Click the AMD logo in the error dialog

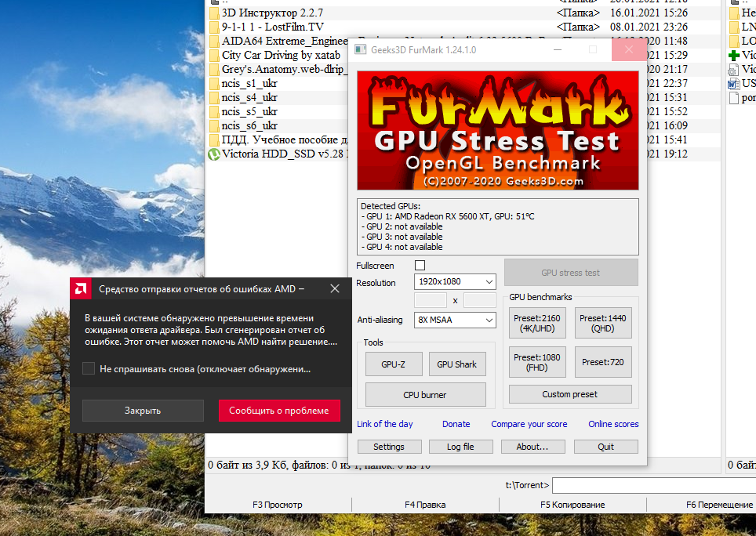[x=81, y=288]
